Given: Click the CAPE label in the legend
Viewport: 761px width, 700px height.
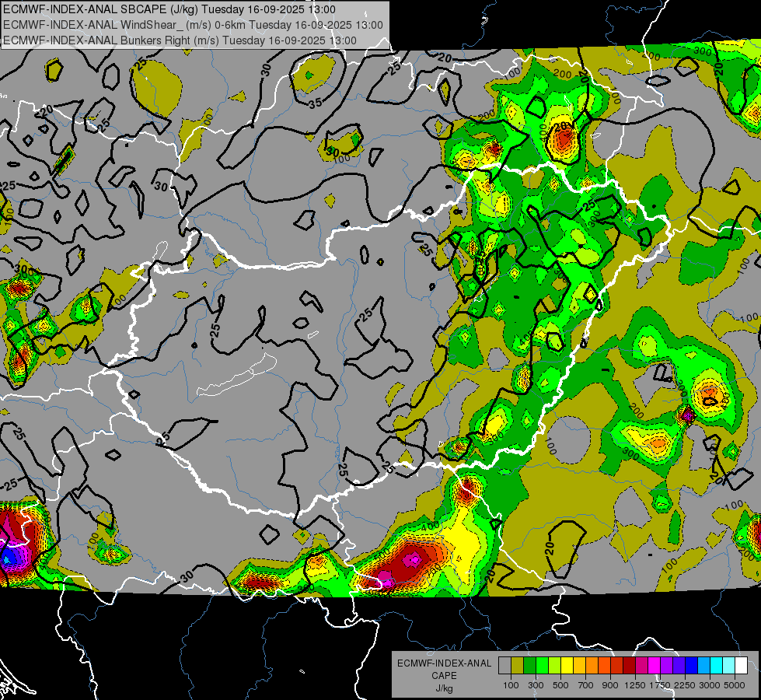Looking at the screenshot, I should click(x=444, y=676).
